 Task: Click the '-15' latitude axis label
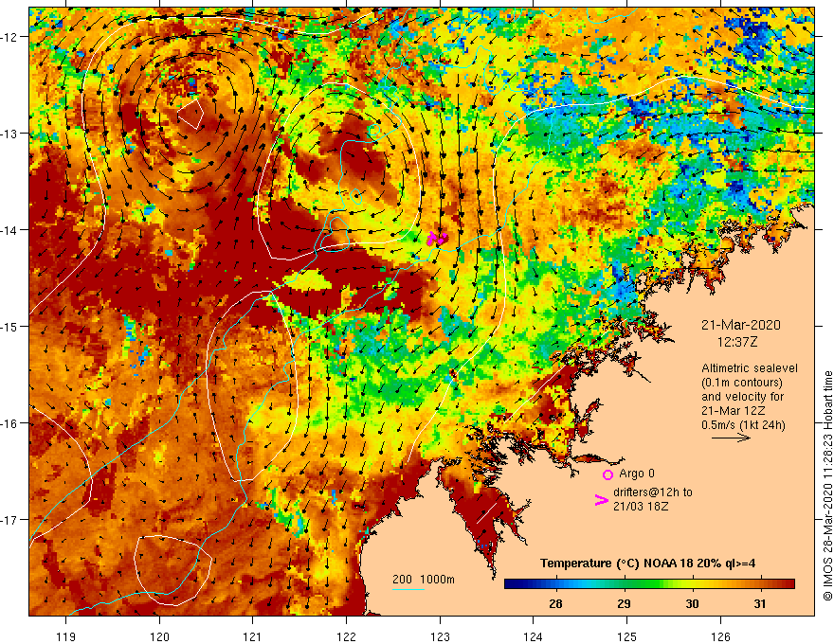pyautogui.click(x=10, y=326)
